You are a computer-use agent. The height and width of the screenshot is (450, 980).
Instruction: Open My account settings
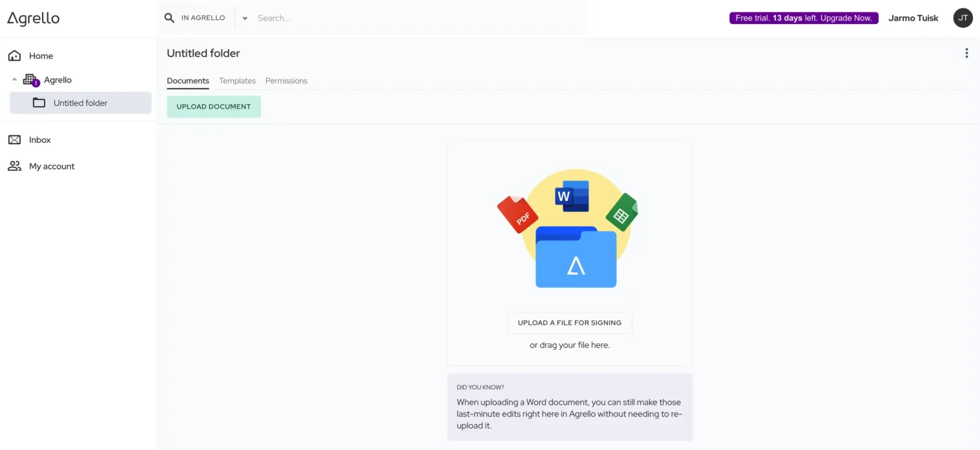(51, 166)
